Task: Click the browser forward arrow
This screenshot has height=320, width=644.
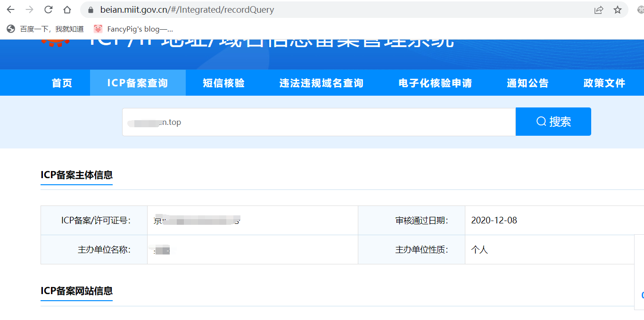Action: point(29,10)
